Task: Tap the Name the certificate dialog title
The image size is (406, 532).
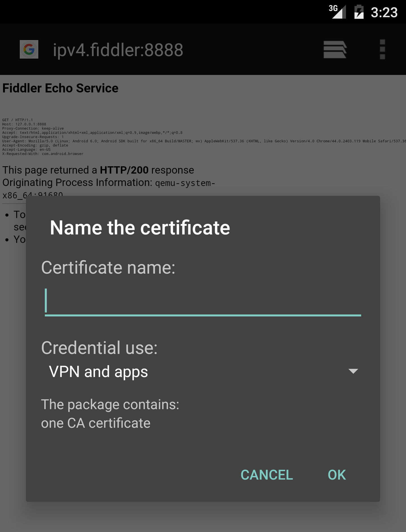Action: [140, 228]
